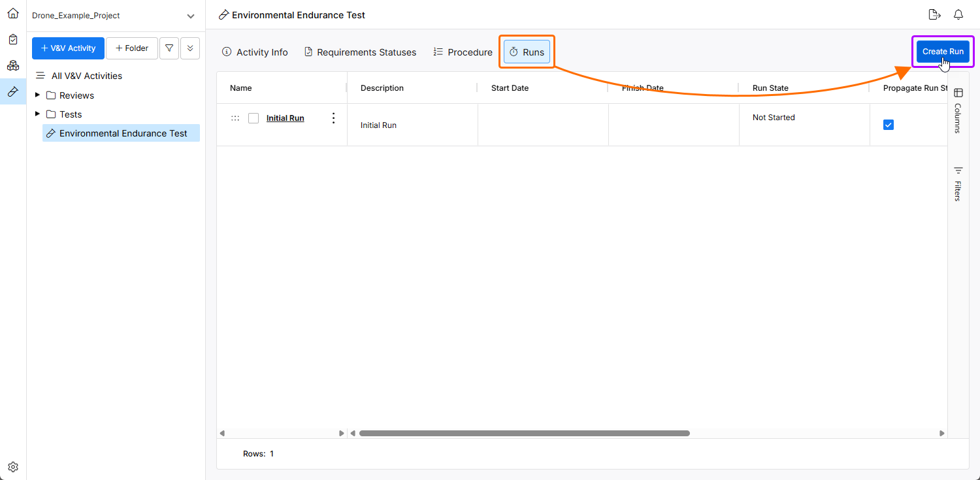The image size is (980, 480).
Task: Open the Initial Run three-dot menu
Action: tap(333, 118)
